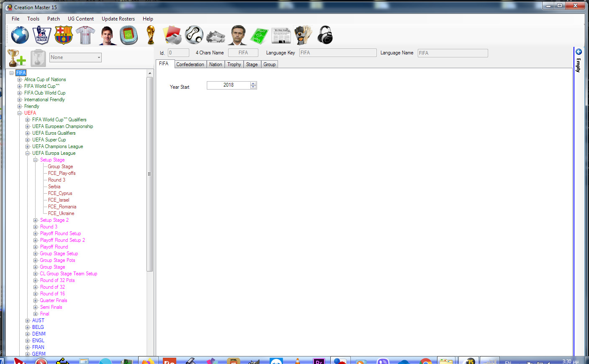Open the players face icon
This screenshot has height=364, width=589.
(x=108, y=35)
